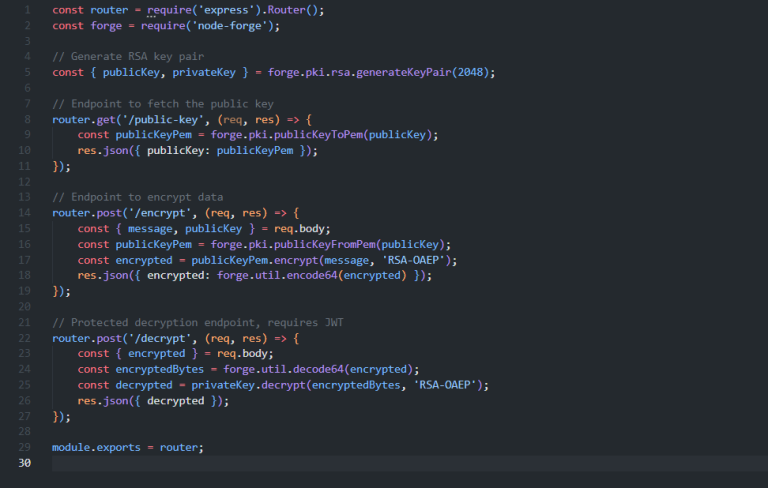Click 'encryptedBytes' declaration on line 24
The width and height of the screenshot is (768, 488).
point(160,369)
